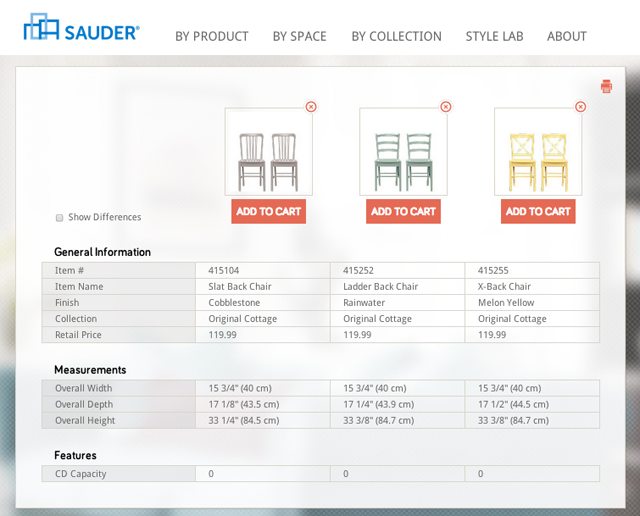Add the Melon Yellow X-Back Chair to cart
The width and height of the screenshot is (640, 516).
538,211
